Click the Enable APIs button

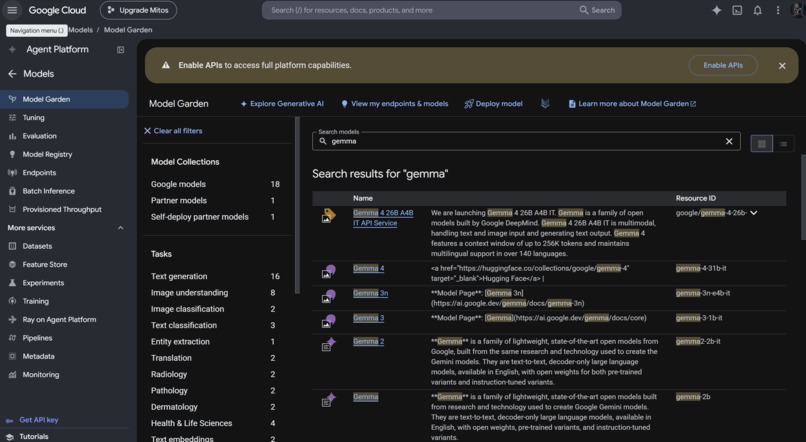[723, 65]
